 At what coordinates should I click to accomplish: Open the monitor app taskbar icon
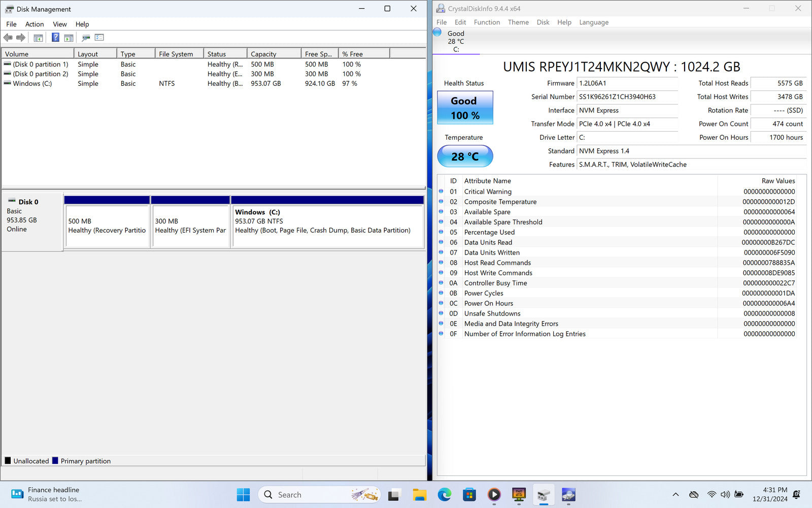pyautogui.click(x=519, y=495)
